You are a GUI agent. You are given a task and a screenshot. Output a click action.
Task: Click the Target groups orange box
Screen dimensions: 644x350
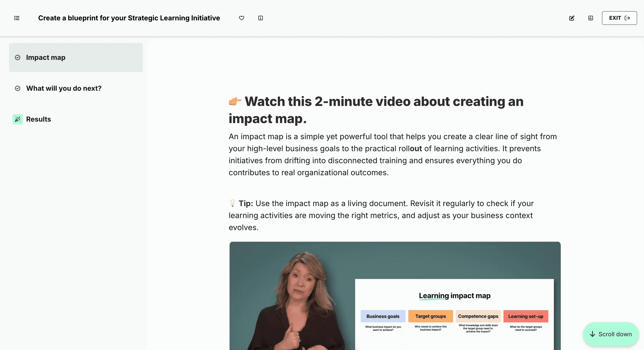(430, 316)
